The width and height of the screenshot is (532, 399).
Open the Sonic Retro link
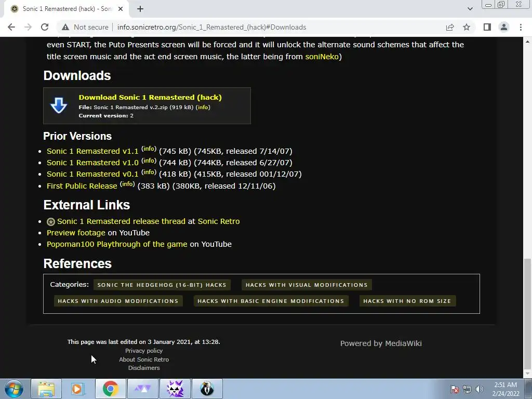pos(219,221)
